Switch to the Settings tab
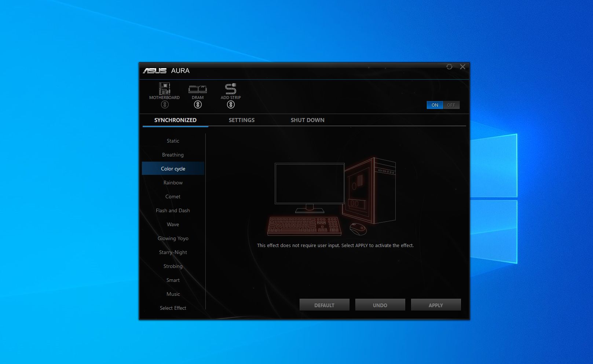The height and width of the screenshot is (364, 593). (x=242, y=120)
